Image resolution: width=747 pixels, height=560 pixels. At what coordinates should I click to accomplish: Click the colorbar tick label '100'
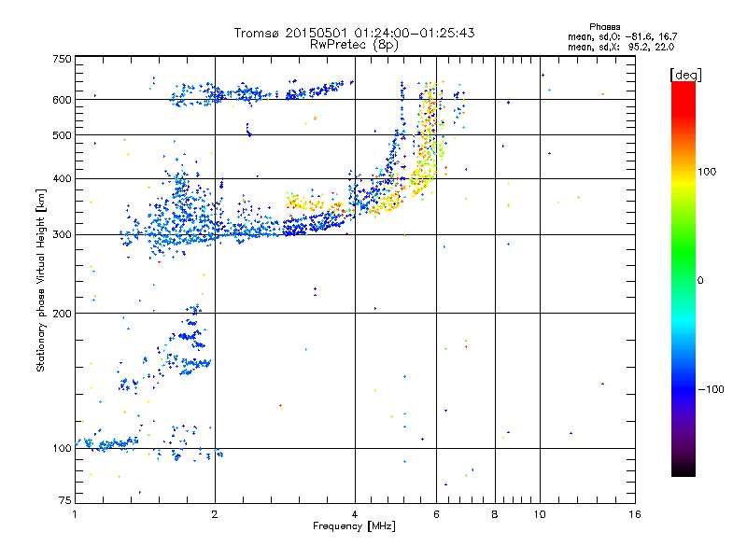[x=707, y=172]
